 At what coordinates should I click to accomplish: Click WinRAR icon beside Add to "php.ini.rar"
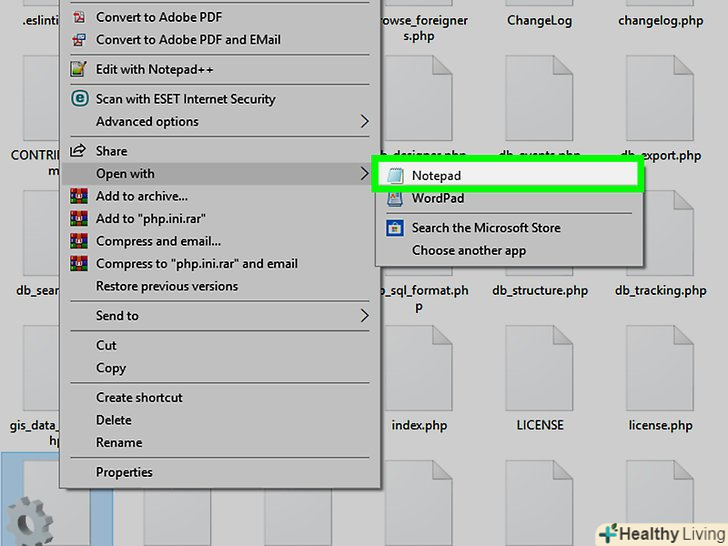click(79, 218)
